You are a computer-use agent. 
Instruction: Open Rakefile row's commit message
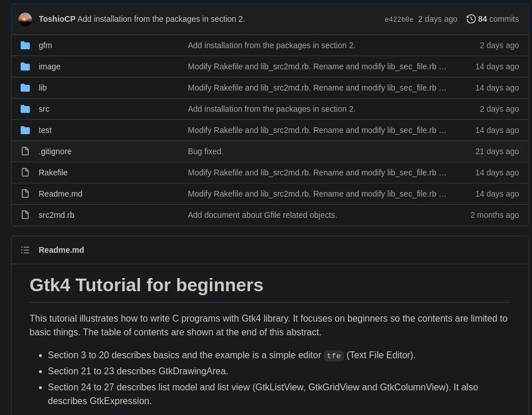point(312,173)
